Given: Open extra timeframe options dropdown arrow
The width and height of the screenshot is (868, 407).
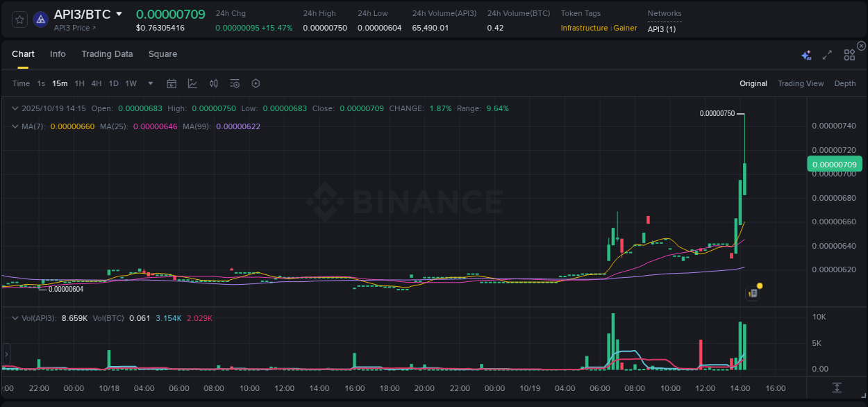Looking at the screenshot, I should click(150, 83).
